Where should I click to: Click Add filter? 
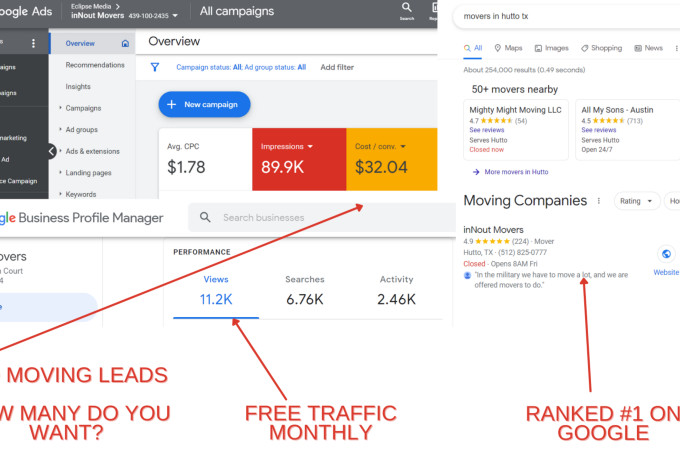click(x=337, y=67)
